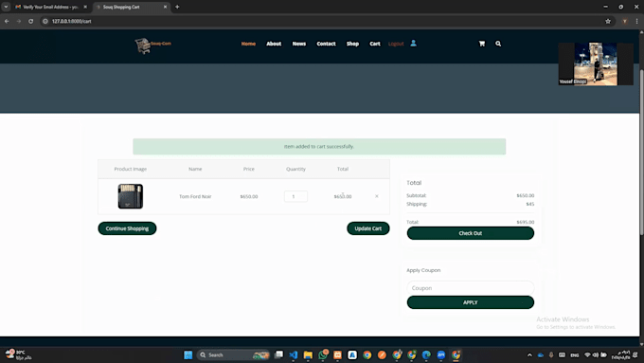644x363 pixels.
Task: Select the Souq Shopping Cart tab
Action: [132, 7]
